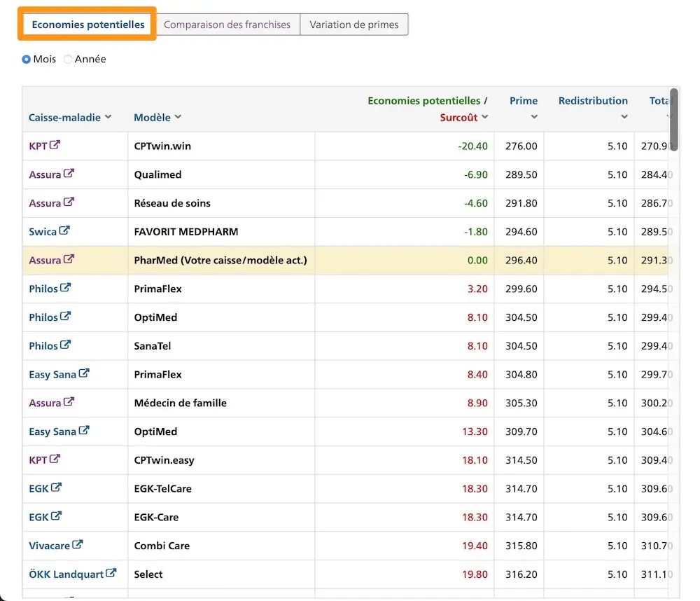Open external link icon in Réseau de soins row
Viewport: 700px width, 601px height.
(69, 202)
